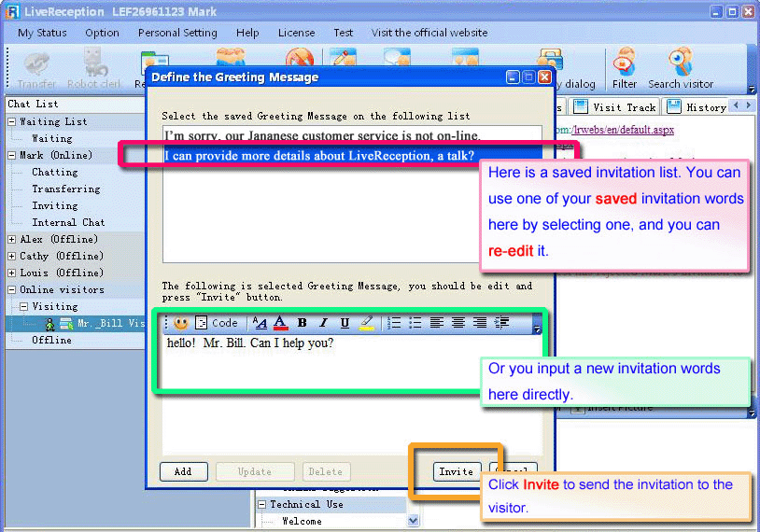Screen dimensions: 760x532
Task: Collapse the Visiting node
Action: tap(23, 307)
